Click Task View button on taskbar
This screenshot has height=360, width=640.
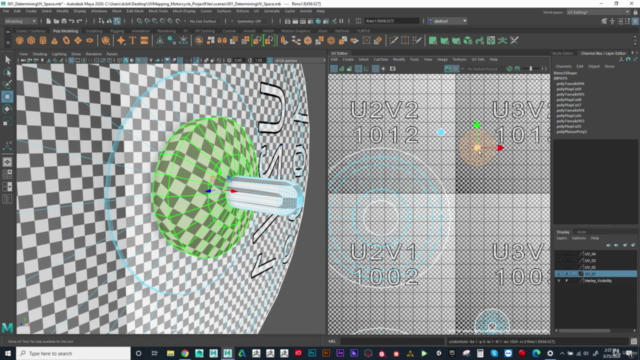click(x=154, y=353)
